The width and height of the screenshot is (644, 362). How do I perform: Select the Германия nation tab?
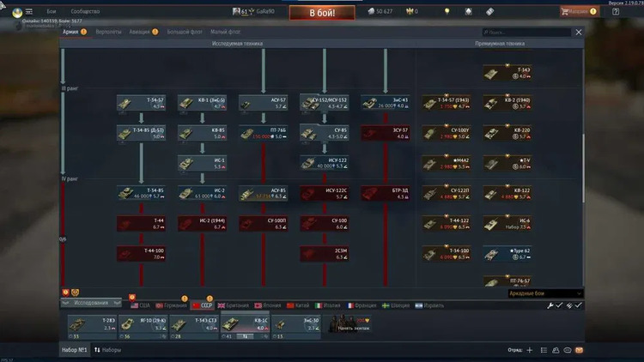[171, 305]
